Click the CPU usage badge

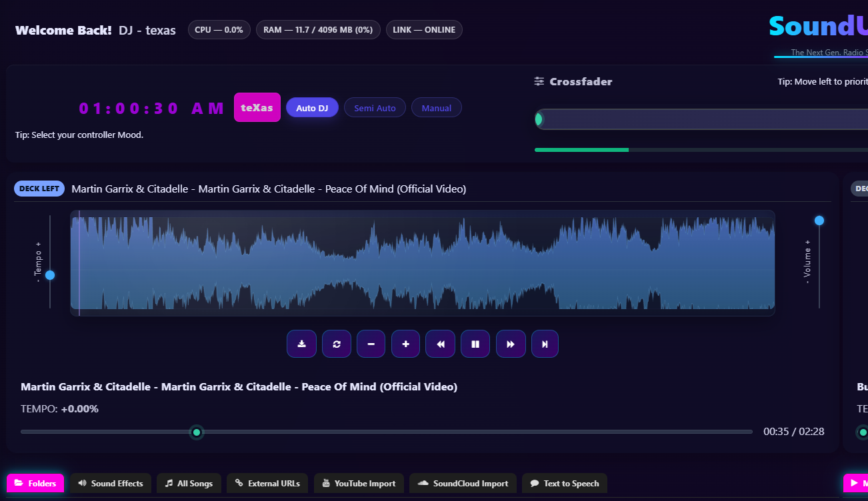[219, 30]
